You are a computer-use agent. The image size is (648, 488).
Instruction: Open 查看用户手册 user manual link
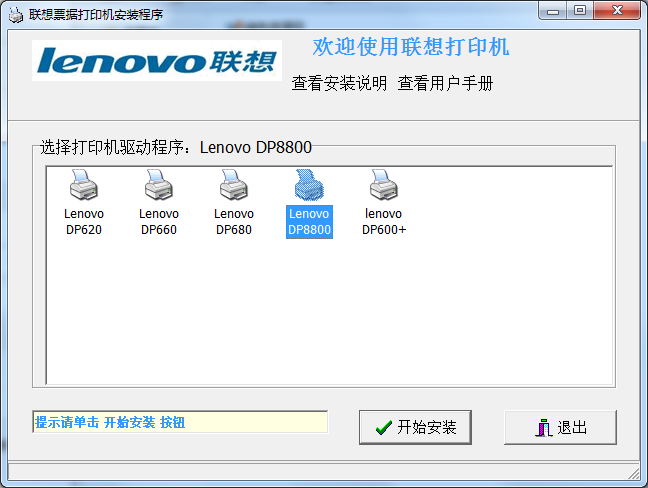[445, 83]
